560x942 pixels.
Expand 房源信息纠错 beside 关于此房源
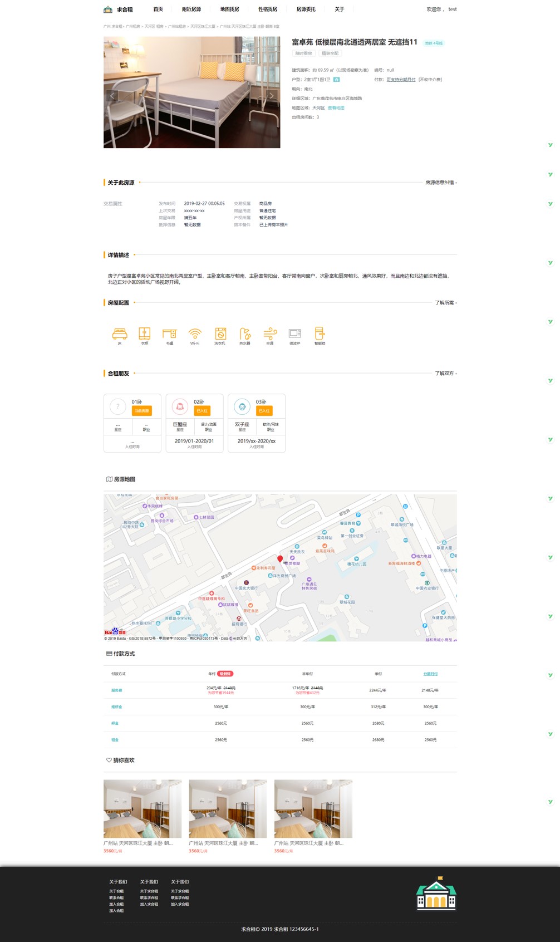[x=440, y=183]
